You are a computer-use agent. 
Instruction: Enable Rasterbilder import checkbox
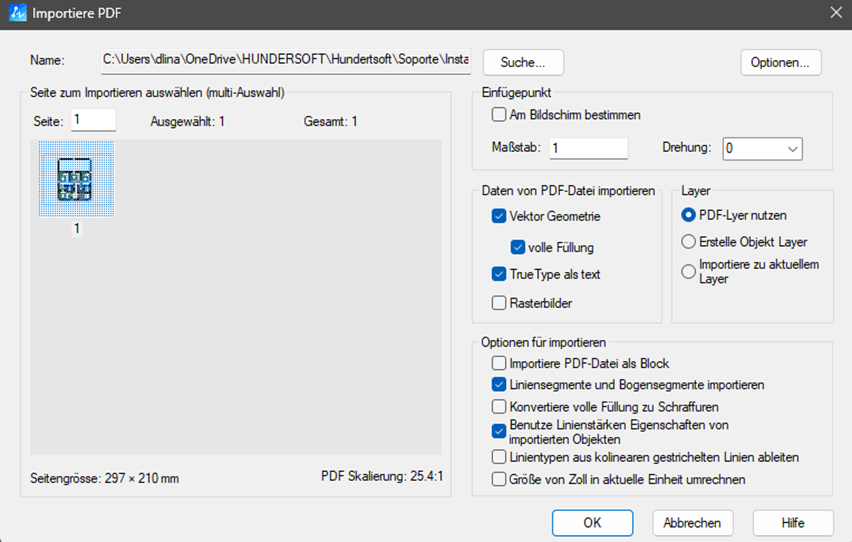(x=499, y=303)
